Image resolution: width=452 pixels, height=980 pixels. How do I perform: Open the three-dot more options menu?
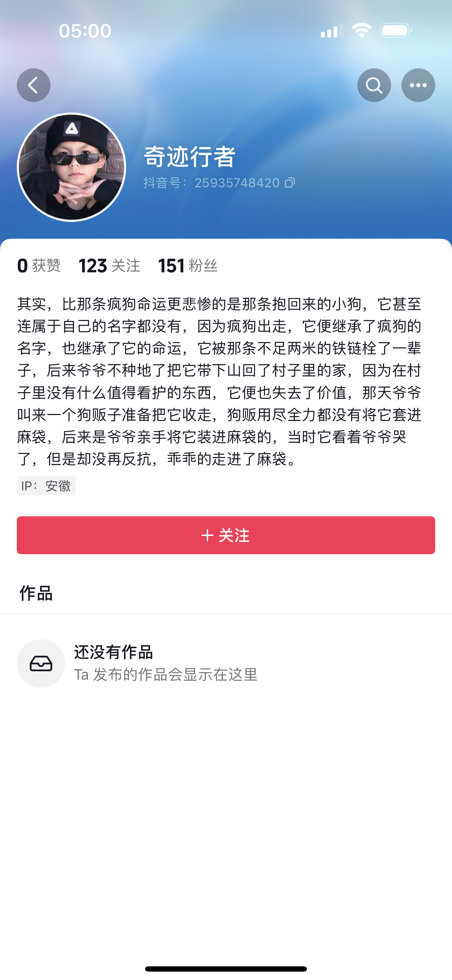418,85
